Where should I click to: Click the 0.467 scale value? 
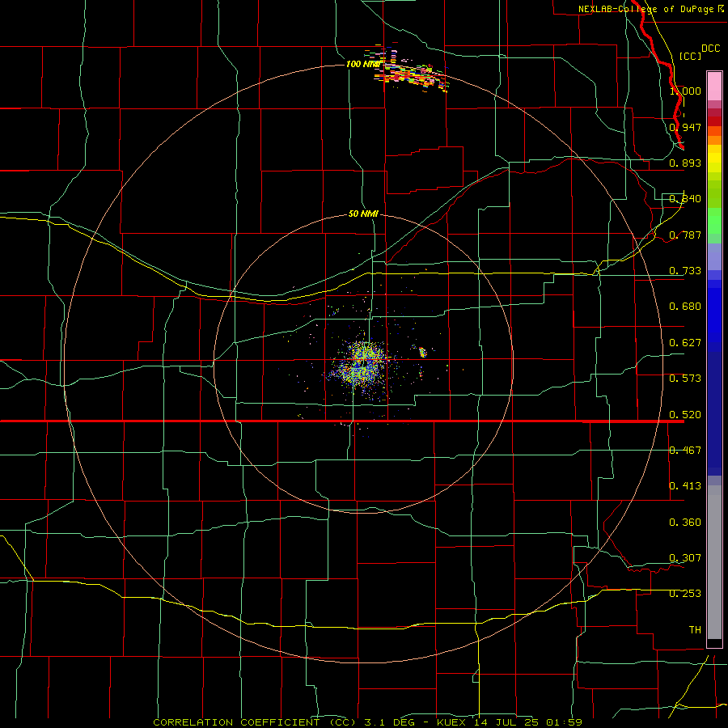click(685, 451)
